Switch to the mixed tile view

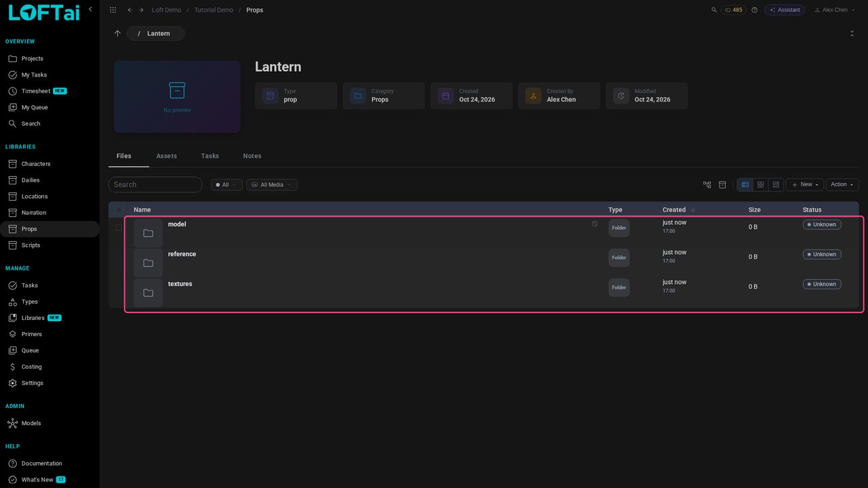click(776, 184)
